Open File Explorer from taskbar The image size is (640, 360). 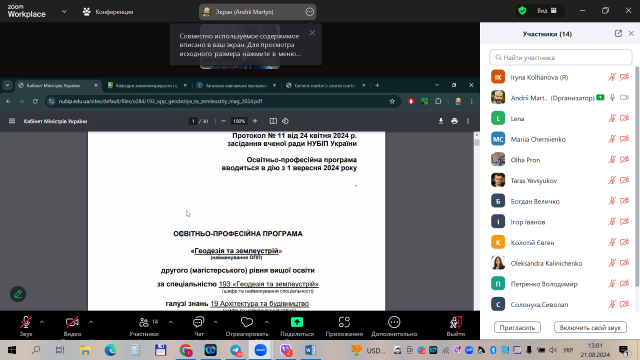85,350
